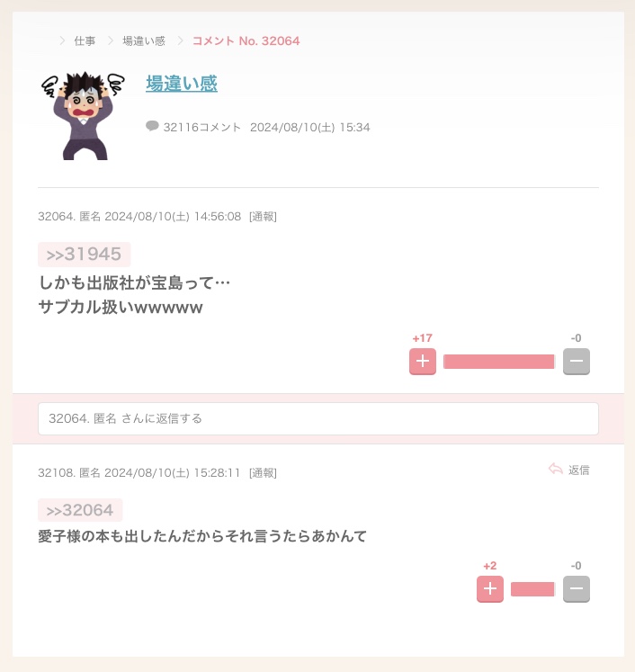Screen dimensions: 635x672
Task: Click the 返信 reply text
Action: pos(579,470)
